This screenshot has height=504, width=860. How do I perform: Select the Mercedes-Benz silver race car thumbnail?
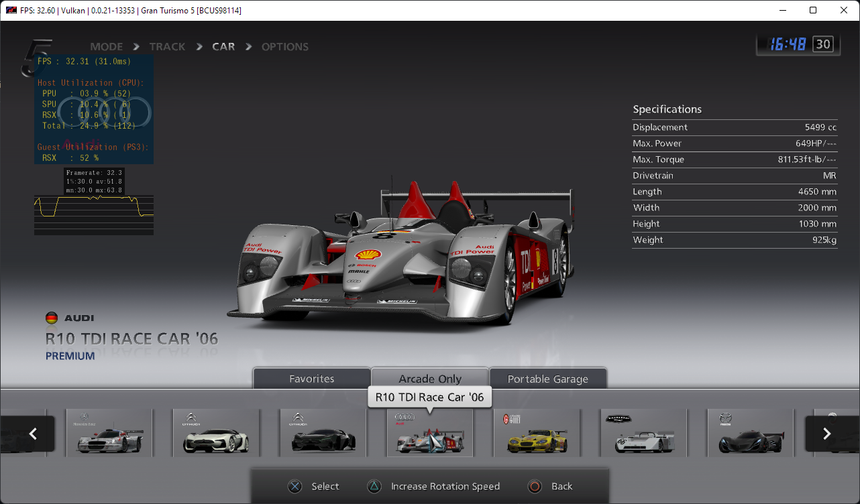pos(109,433)
